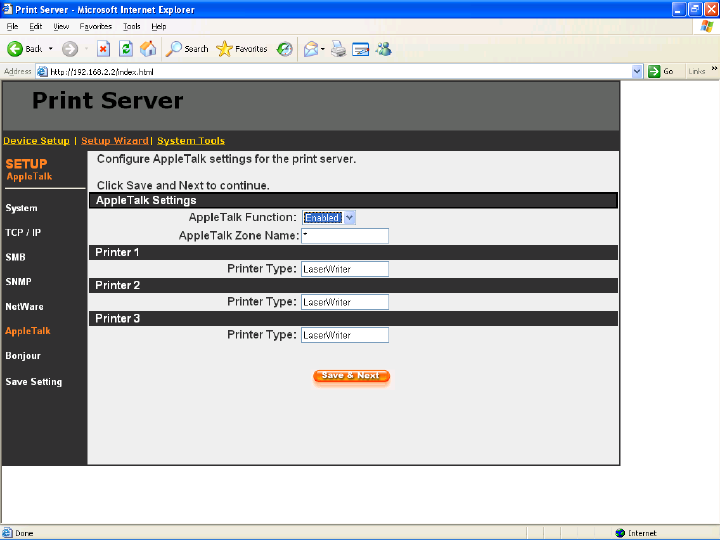The width and height of the screenshot is (720, 540).
Task: Go to System settings in sidebar
Action: point(21,208)
